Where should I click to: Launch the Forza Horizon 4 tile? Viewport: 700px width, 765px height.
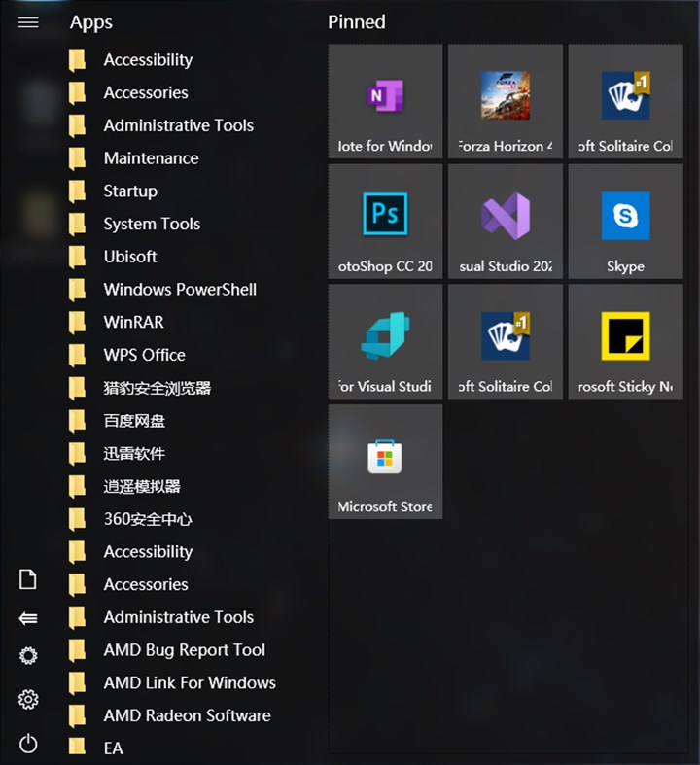click(x=506, y=101)
